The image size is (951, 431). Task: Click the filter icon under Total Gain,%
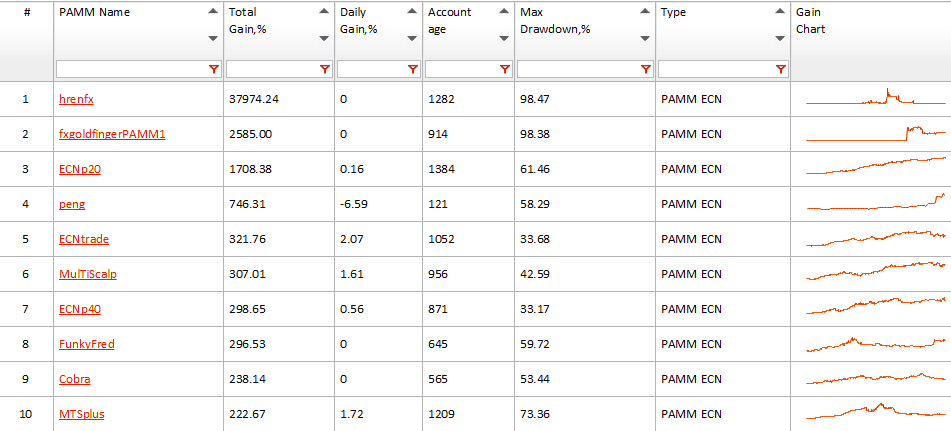[324, 69]
